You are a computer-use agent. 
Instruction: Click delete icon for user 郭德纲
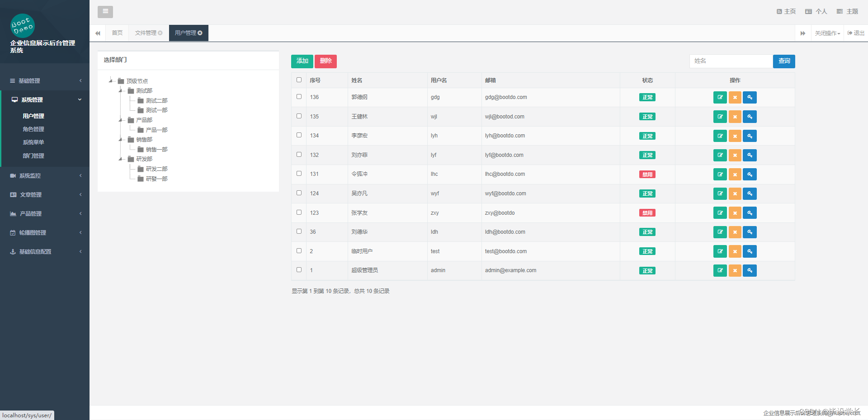click(735, 97)
